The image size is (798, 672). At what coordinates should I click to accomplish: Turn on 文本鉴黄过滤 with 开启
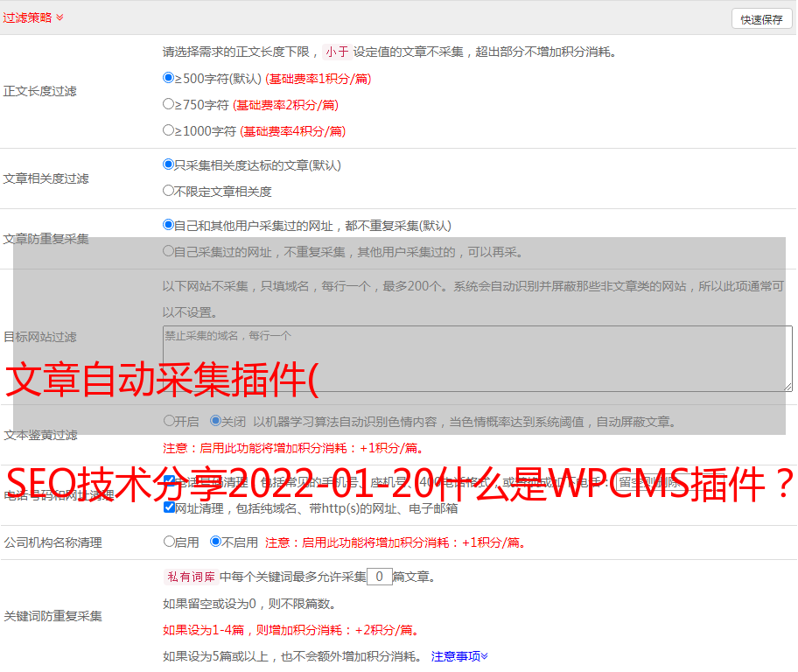169,421
